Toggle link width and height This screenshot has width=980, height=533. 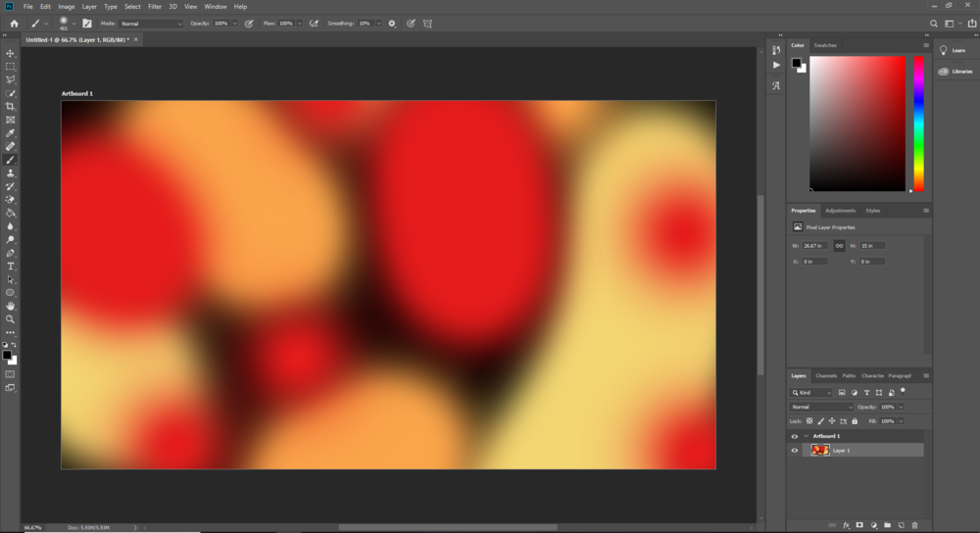[x=840, y=246]
